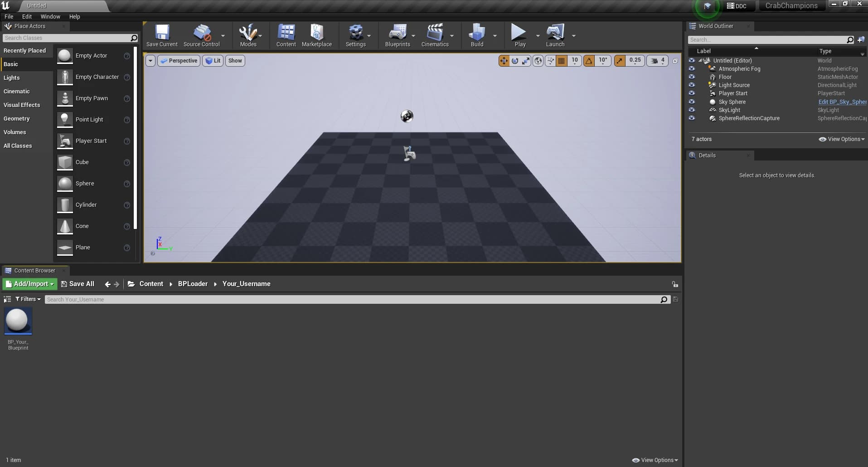
Task: Toggle grid snapping in viewport
Action: [562, 61]
